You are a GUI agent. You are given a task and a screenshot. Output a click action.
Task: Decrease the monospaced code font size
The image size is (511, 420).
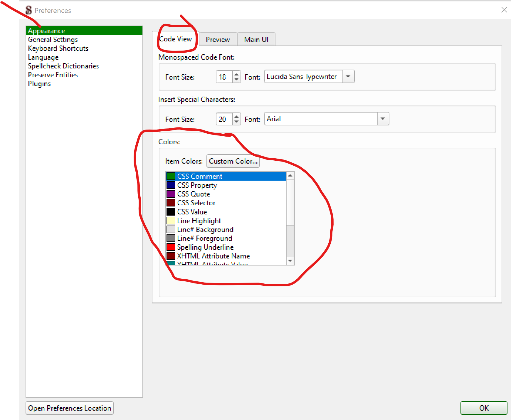[236, 80]
